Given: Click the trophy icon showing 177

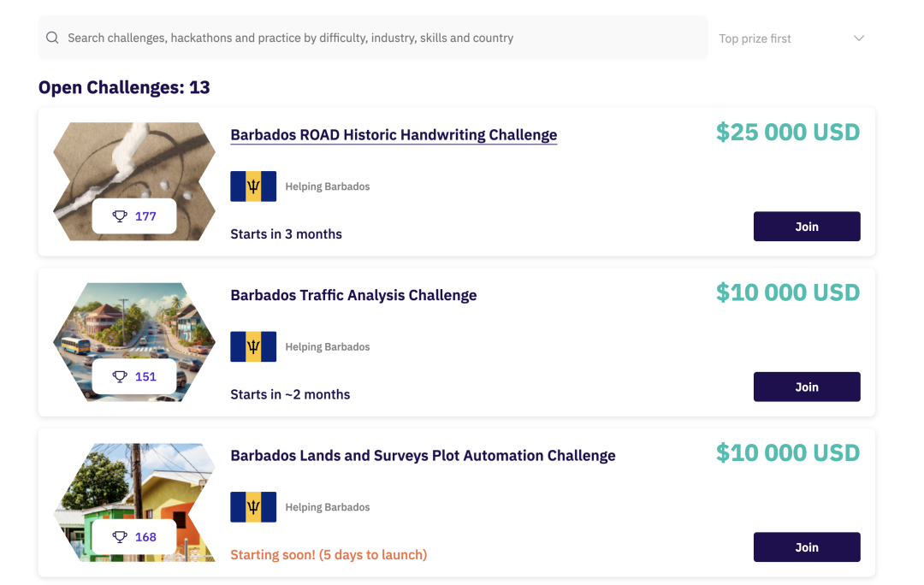Looking at the screenshot, I should (120, 216).
